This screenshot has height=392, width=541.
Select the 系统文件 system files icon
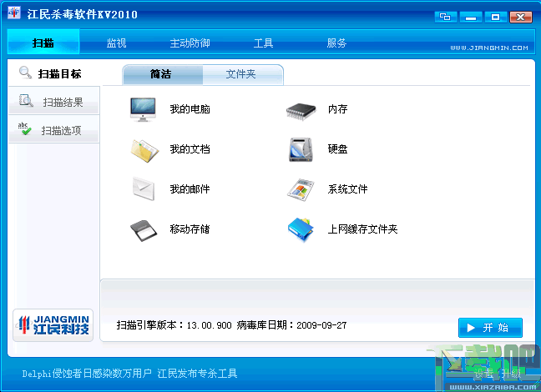(x=301, y=189)
